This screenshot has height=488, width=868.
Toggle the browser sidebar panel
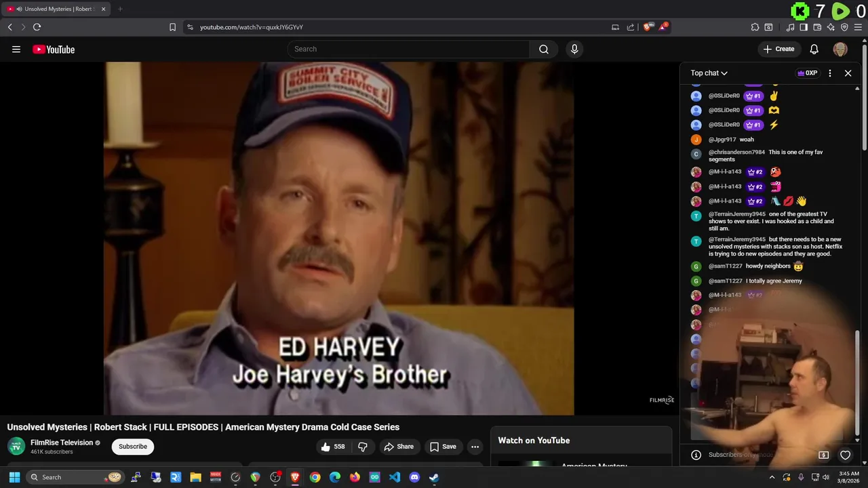pyautogui.click(x=804, y=27)
